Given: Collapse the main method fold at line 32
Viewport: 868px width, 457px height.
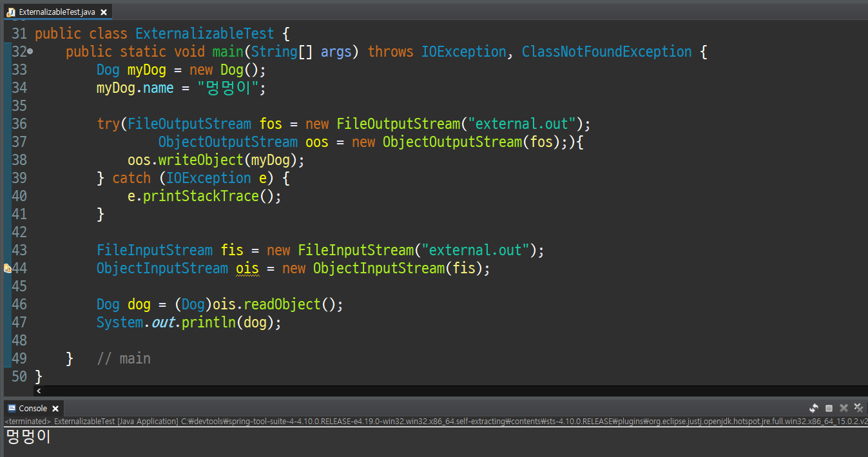Looking at the screenshot, I should coord(30,52).
